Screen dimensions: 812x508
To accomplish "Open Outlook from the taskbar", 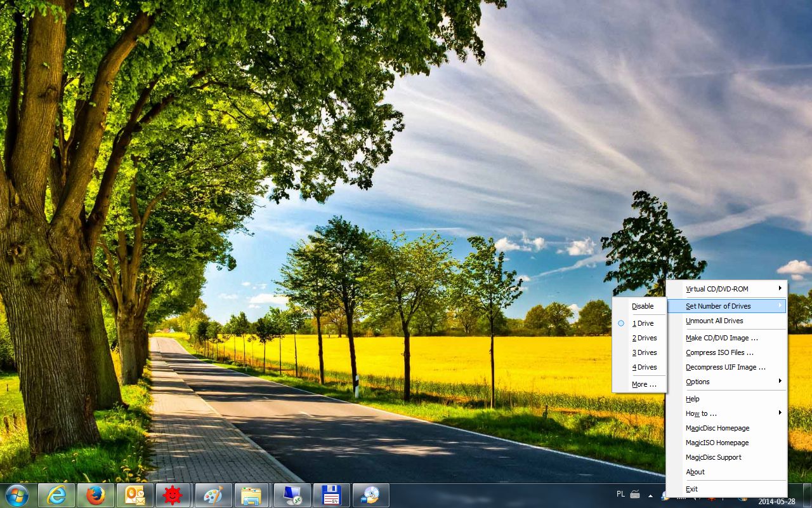I will pos(135,495).
